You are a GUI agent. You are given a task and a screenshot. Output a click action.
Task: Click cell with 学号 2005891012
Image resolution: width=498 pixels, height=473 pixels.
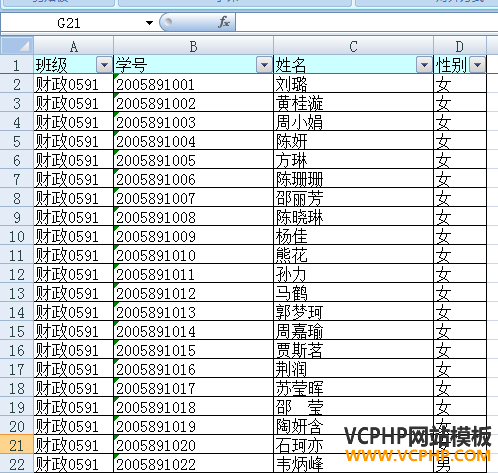pyautogui.click(x=193, y=293)
